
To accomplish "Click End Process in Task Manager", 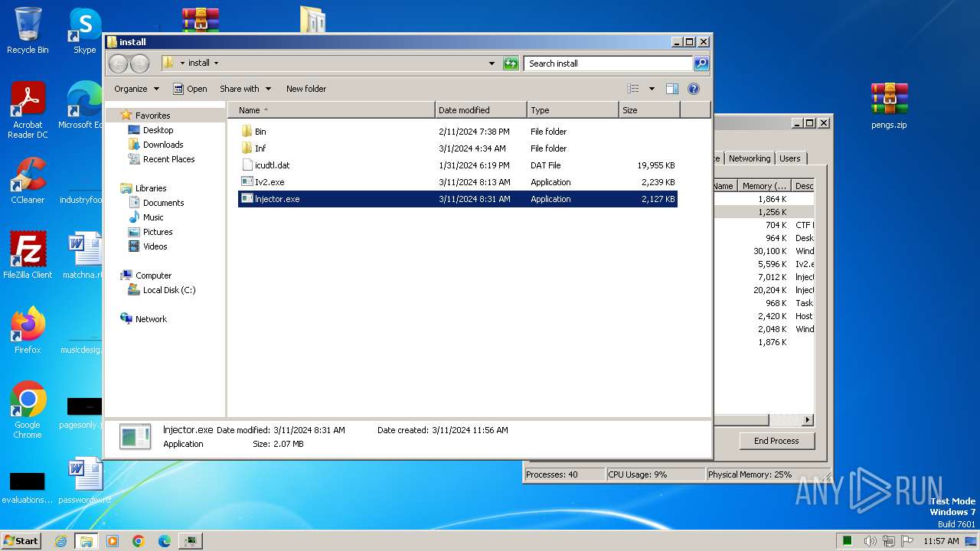I will click(x=776, y=441).
